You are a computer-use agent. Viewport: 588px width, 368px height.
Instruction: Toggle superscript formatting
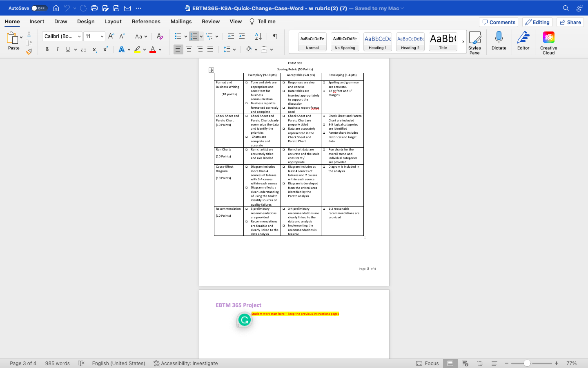(105, 49)
